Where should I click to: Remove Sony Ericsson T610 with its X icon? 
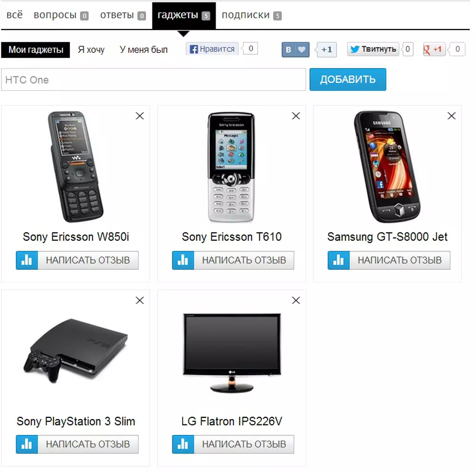tap(296, 116)
